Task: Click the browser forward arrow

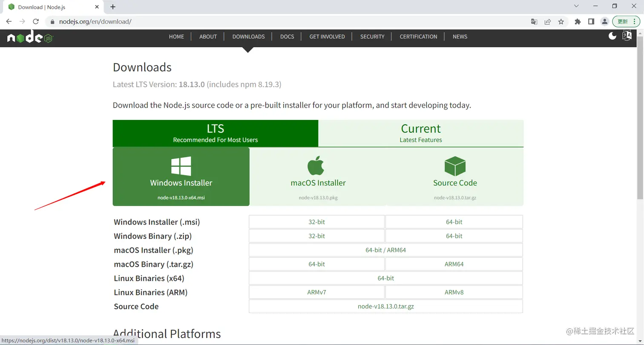Action: pos(22,21)
